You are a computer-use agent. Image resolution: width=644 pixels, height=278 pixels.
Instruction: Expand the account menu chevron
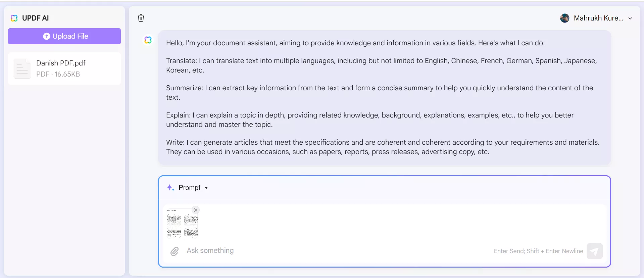[630, 18]
